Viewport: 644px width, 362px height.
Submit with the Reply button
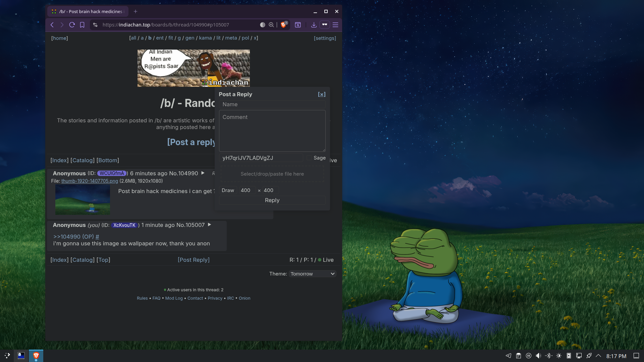[272, 200]
